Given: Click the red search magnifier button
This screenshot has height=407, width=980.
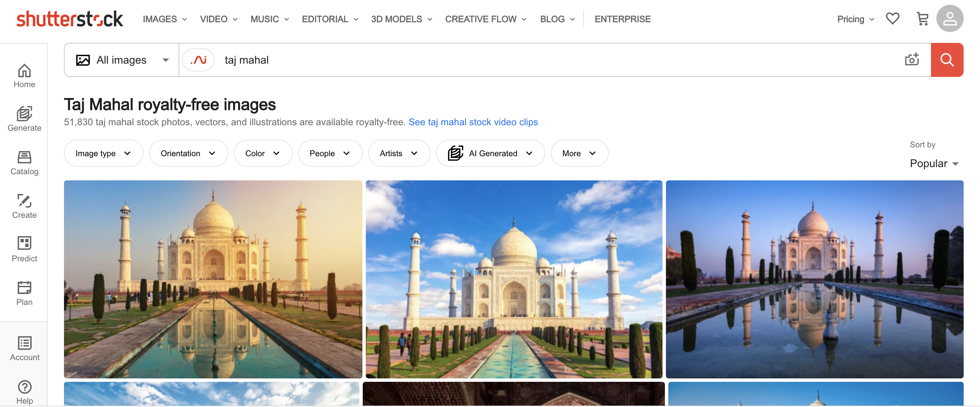Looking at the screenshot, I should coord(947,60).
